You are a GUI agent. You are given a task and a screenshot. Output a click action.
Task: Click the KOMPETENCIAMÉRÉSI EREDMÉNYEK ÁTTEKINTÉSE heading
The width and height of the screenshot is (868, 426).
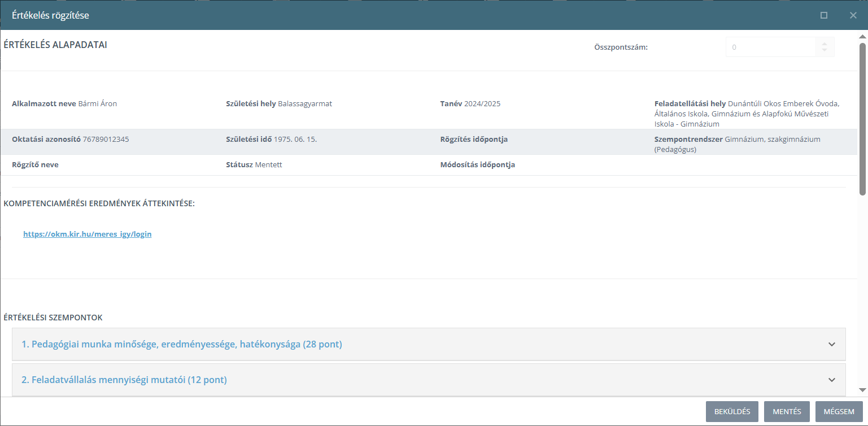(99, 203)
